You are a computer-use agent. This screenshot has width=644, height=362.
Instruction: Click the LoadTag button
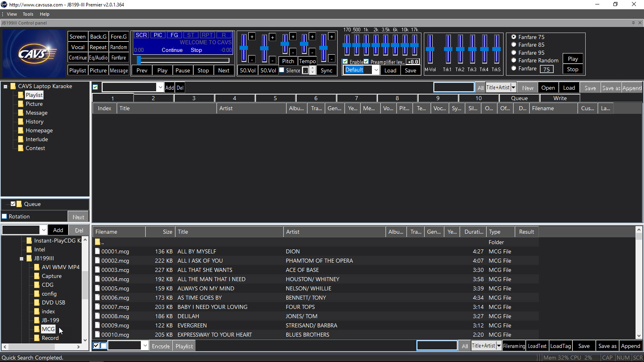(x=561, y=346)
